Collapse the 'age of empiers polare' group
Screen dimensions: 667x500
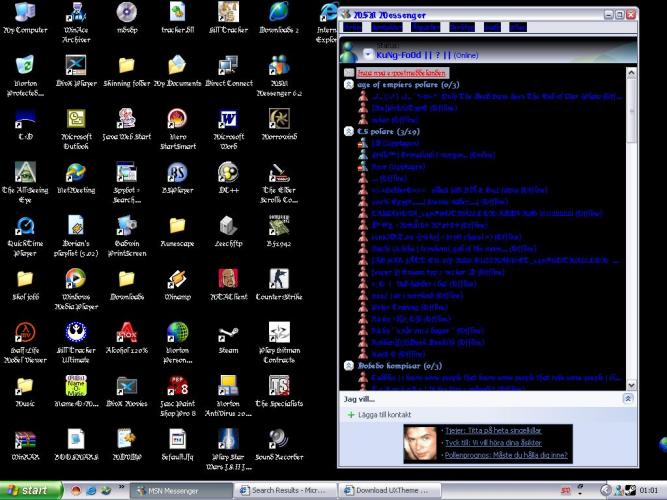pos(348,86)
